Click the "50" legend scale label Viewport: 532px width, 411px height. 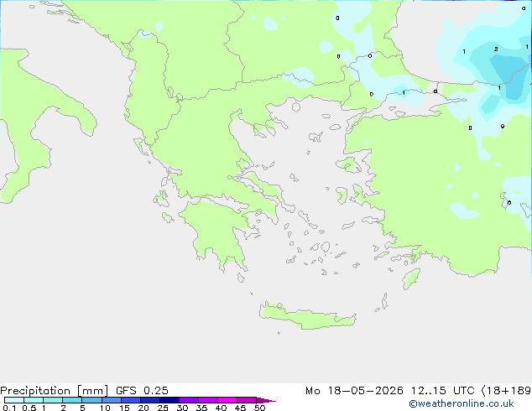[259, 408]
